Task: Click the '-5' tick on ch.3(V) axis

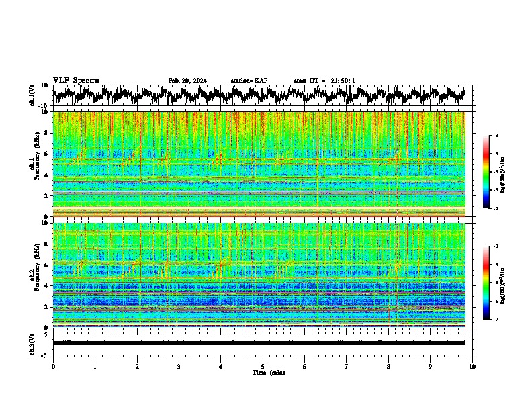Action: [x=46, y=355]
